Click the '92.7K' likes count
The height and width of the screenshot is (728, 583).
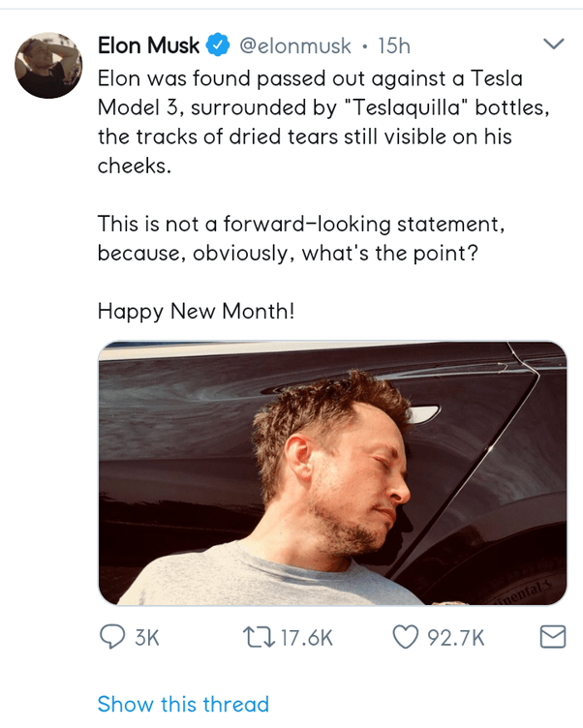[x=453, y=637]
